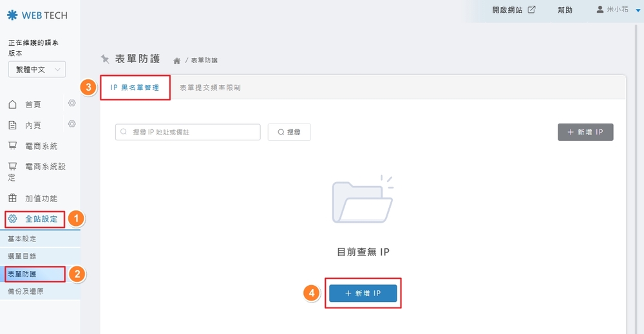The image size is (644, 334).
Task: Click the user avatar icon for 米小花
Action: [x=600, y=10]
